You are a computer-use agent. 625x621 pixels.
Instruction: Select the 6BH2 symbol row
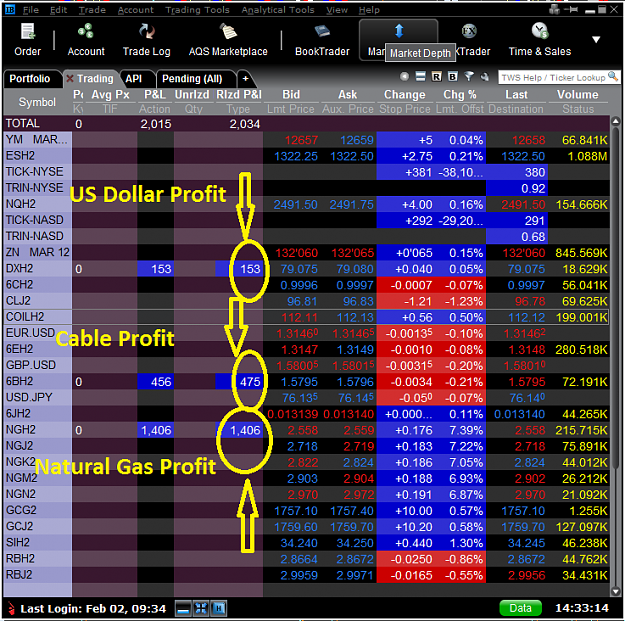pos(306,382)
